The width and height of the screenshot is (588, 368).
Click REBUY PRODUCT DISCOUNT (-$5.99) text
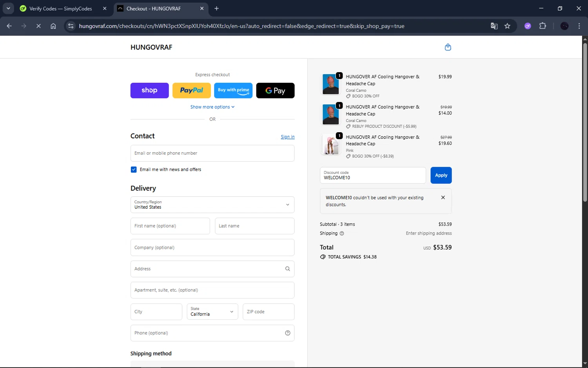pos(384,126)
